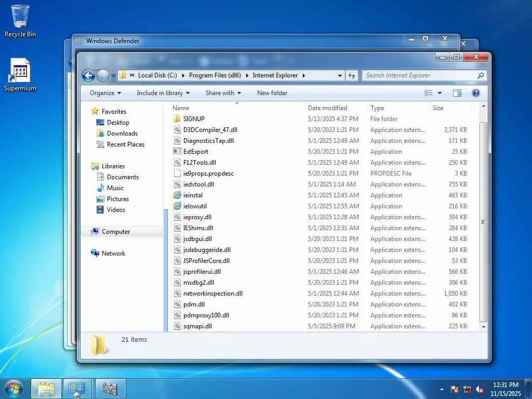This screenshot has width=532, height=399.
Task: Click the Control Panel taskbar icon
Action: (x=77, y=389)
